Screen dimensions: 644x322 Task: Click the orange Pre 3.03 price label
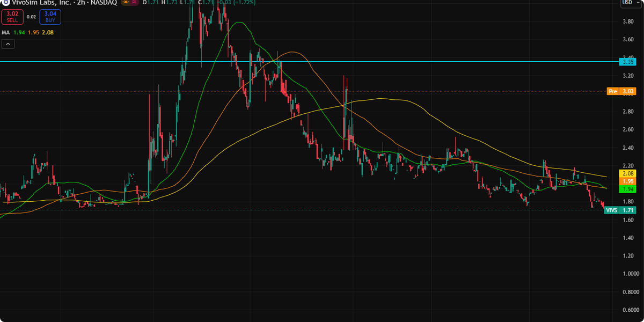(x=621, y=91)
